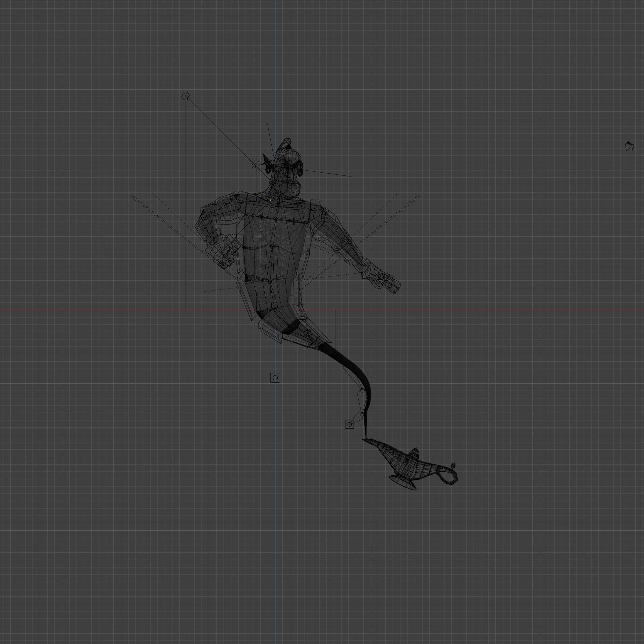
Task: Select the square control beside the tail tip
Action: tap(350, 424)
